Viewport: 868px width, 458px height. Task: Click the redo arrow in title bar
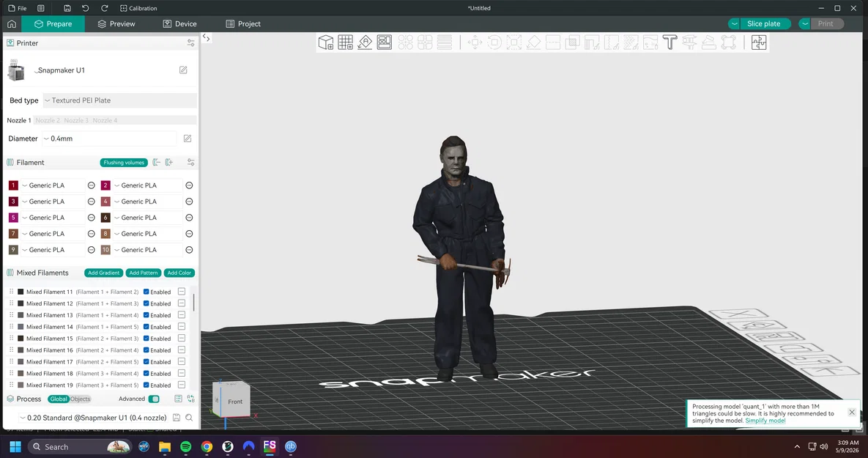[x=104, y=8]
